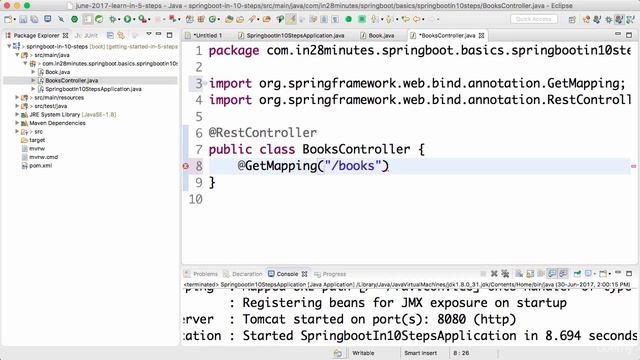Click the Remove Launch X icon in Console
640x360 pixels.
(494, 273)
